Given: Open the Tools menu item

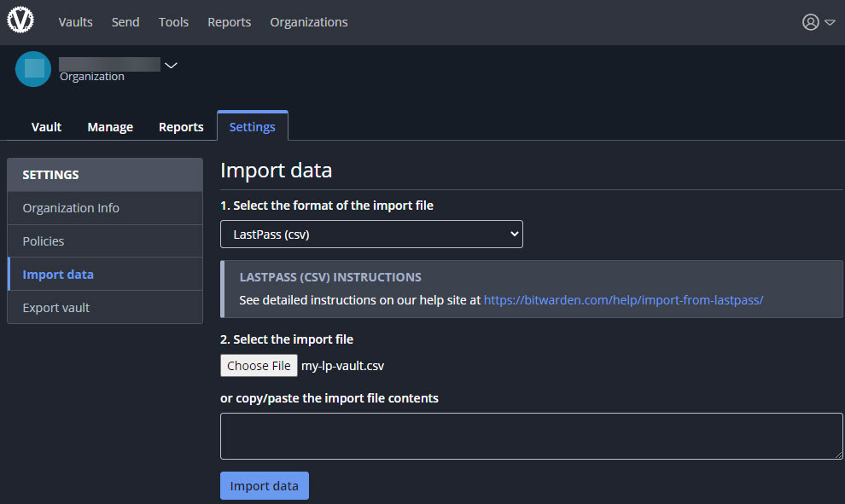Looking at the screenshot, I should coord(173,22).
